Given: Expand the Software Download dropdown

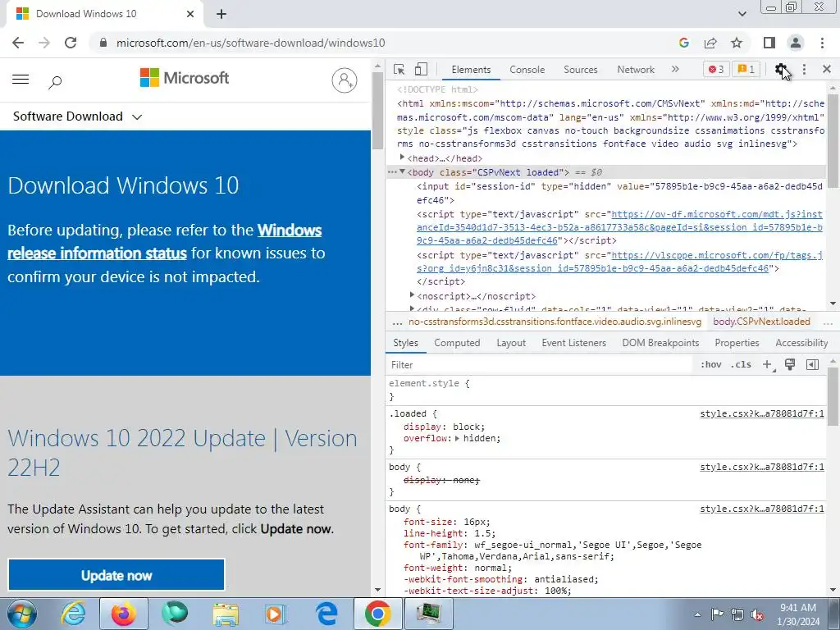Looking at the screenshot, I should tap(78, 116).
